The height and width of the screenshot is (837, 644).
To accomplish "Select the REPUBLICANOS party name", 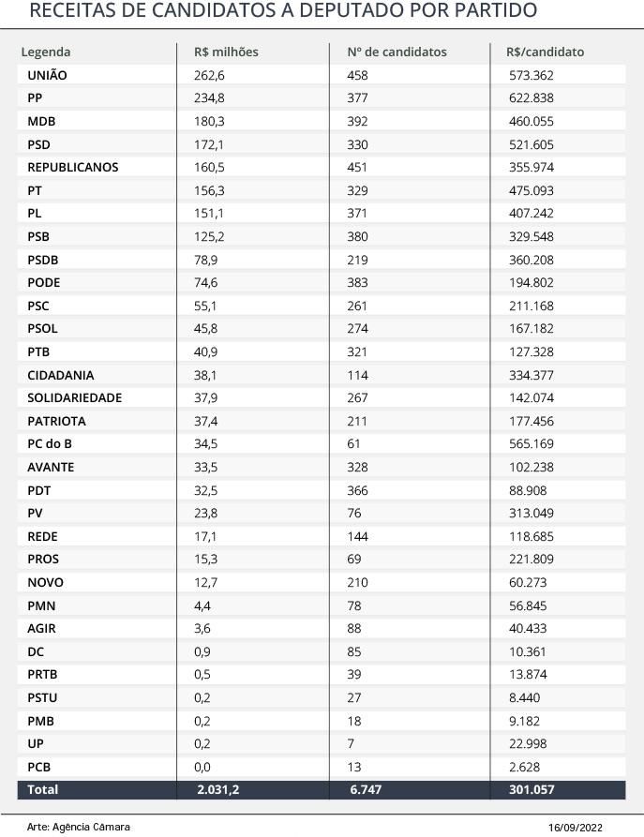I will point(72,167).
